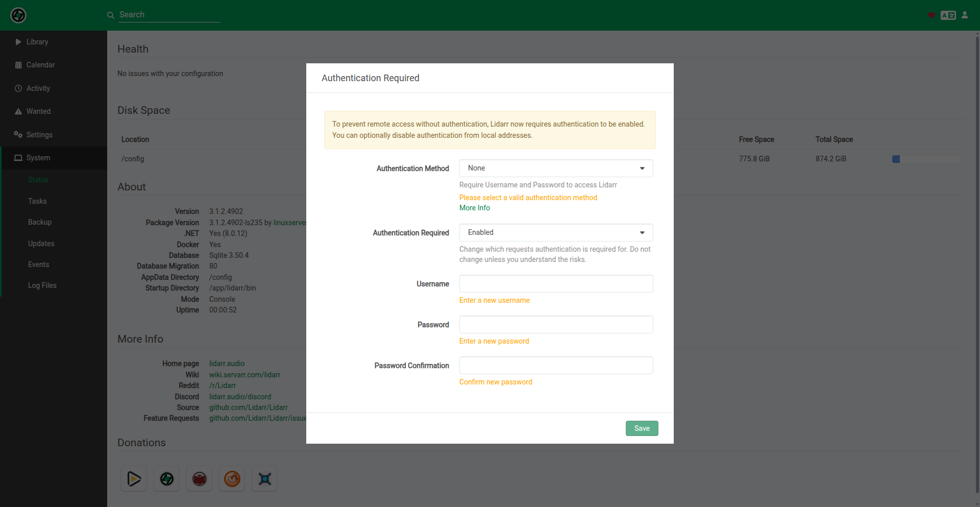Open the Authentication Required Enabled dropdown
The height and width of the screenshot is (507, 980).
click(x=556, y=233)
